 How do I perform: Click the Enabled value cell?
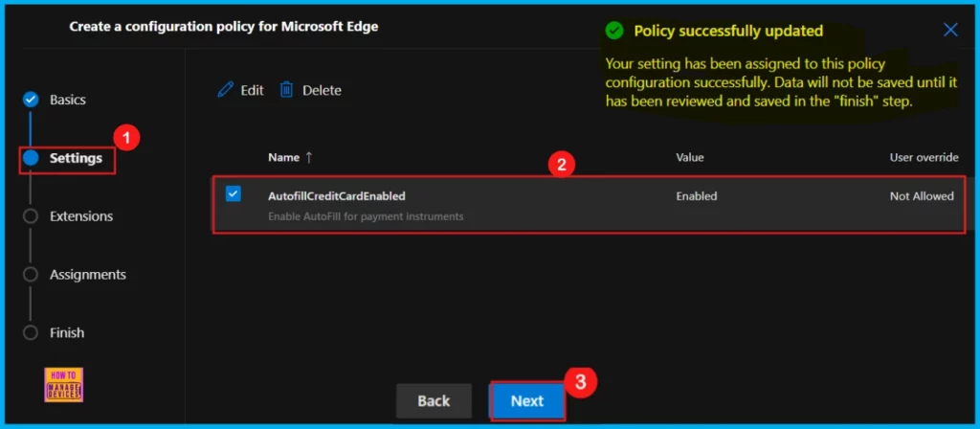697,195
